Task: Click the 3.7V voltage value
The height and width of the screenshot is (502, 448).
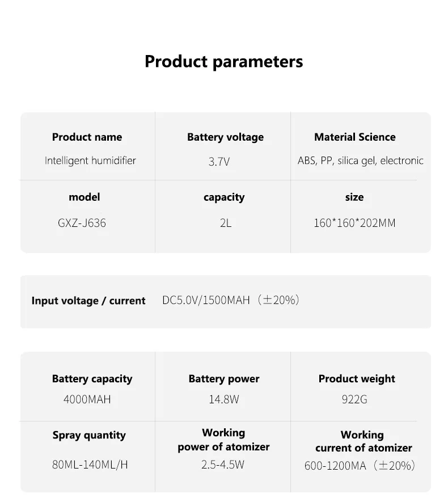Action: pyautogui.click(x=219, y=162)
